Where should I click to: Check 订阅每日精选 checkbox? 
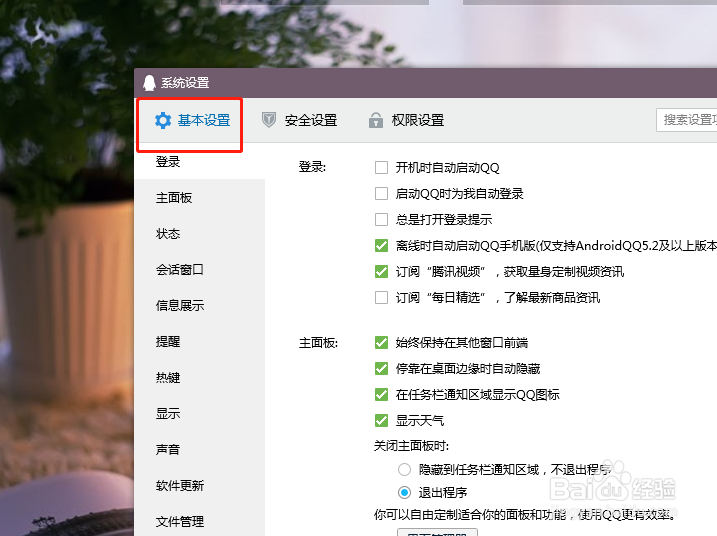click(381, 298)
